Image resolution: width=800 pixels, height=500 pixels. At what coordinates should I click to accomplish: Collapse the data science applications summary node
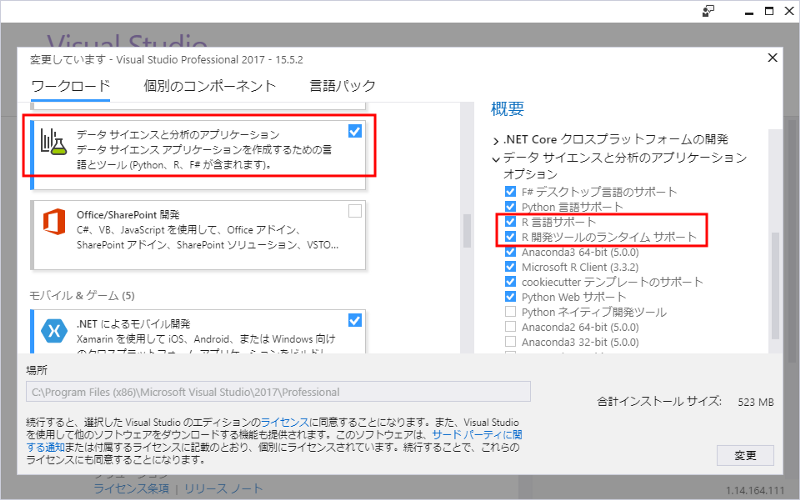[495, 159]
